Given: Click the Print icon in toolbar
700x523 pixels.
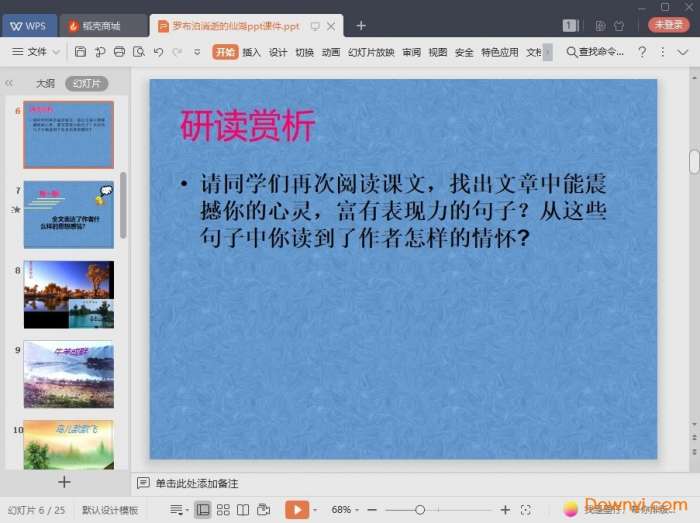Looking at the screenshot, I should pyautogui.click(x=119, y=52).
